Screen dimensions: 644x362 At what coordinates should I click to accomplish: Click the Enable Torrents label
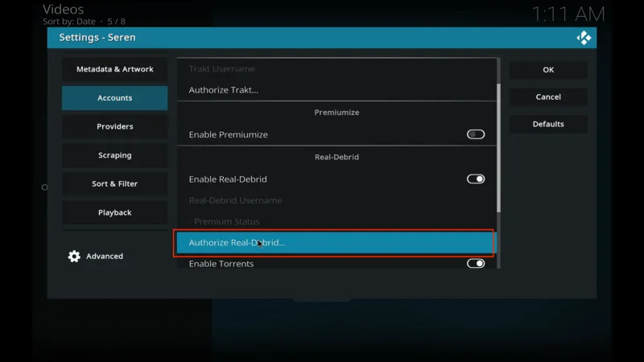(x=221, y=264)
